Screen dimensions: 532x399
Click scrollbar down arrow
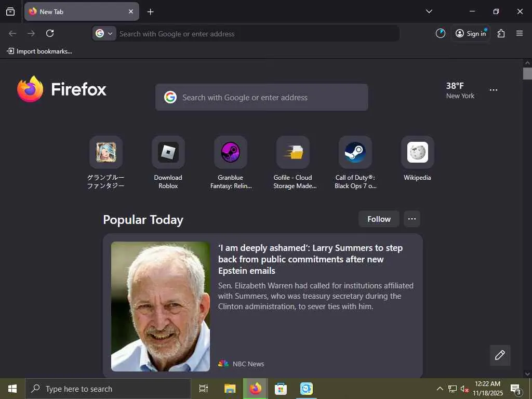pos(527,374)
